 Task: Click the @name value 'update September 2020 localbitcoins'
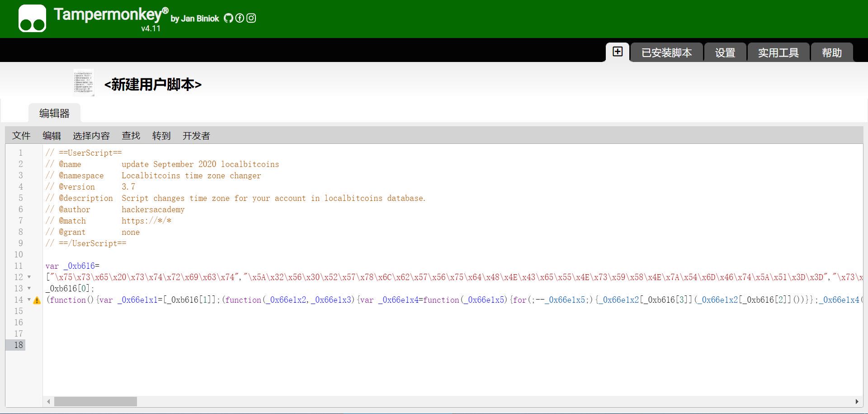[200, 164]
